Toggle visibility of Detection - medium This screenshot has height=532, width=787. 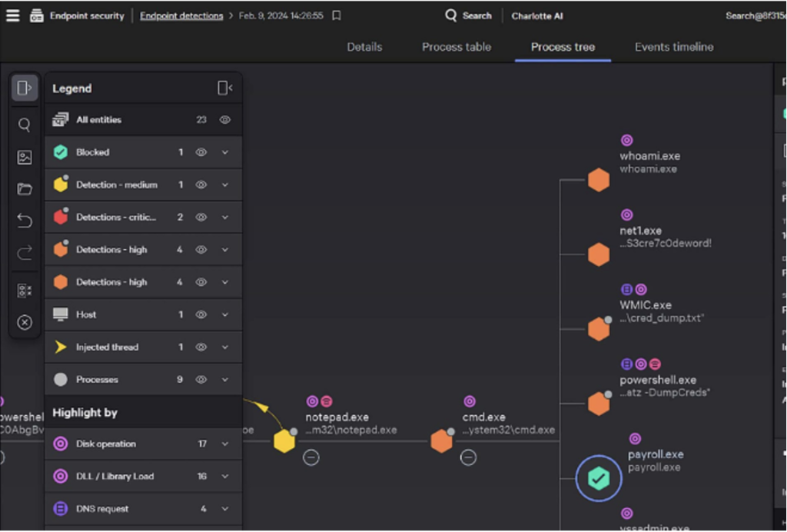pos(201,185)
